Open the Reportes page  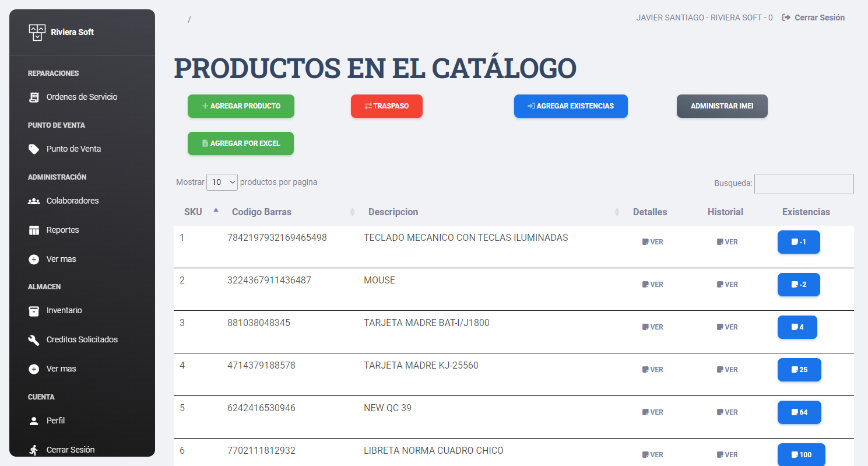click(x=62, y=230)
